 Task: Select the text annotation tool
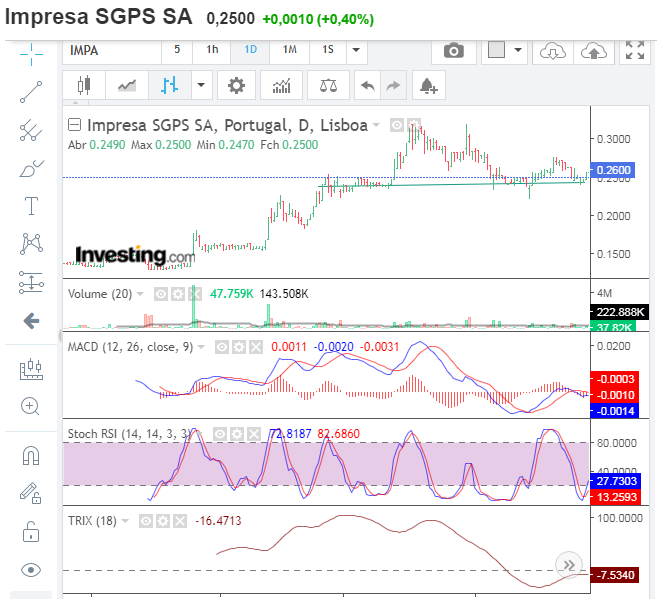click(x=31, y=206)
